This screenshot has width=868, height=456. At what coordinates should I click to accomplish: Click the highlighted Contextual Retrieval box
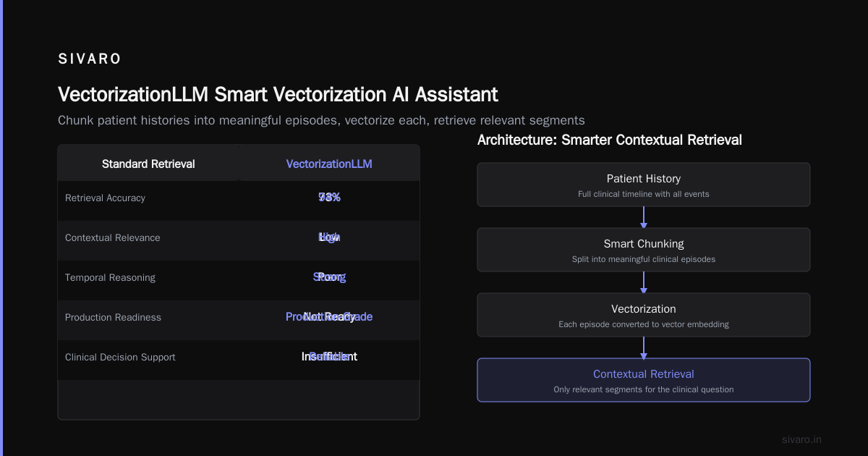point(644,380)
